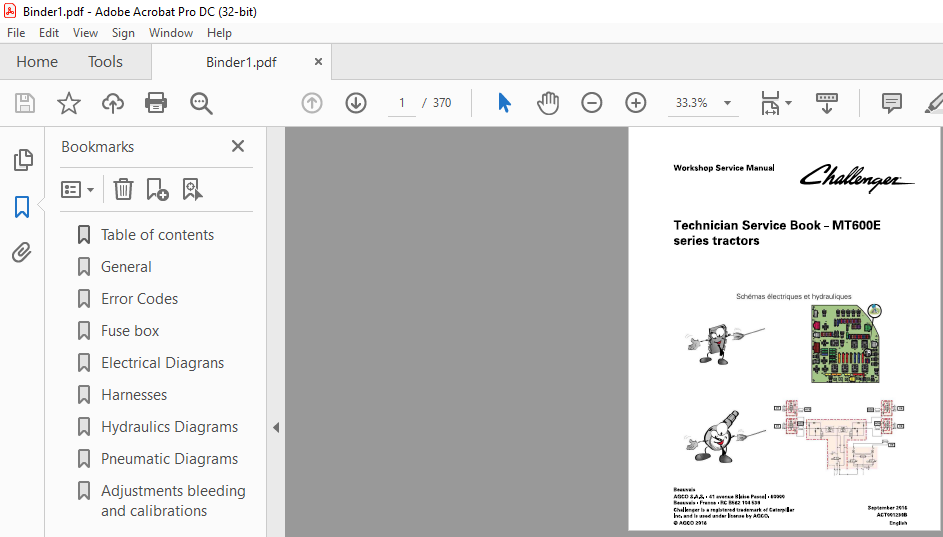Go to next page arrow

356,103
